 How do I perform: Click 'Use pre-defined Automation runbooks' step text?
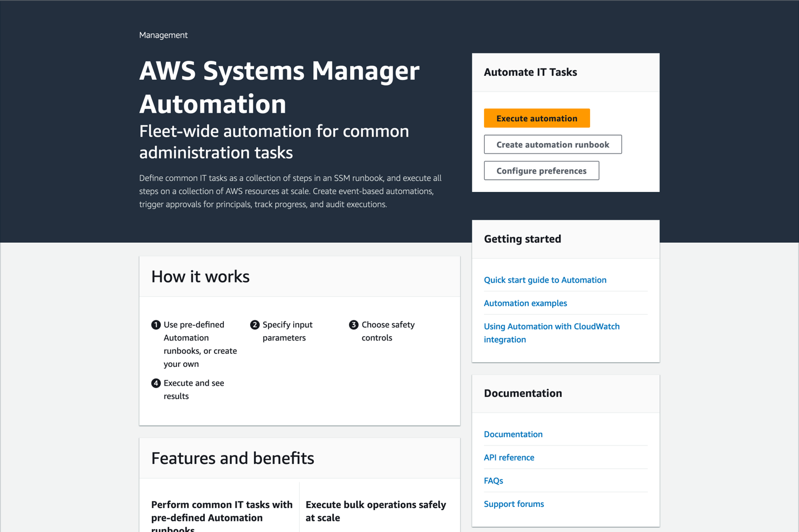(200, 344)
